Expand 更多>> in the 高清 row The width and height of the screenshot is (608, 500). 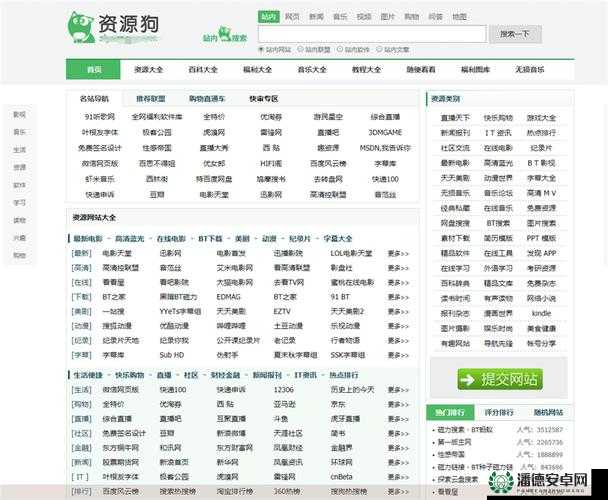click(398, 268)
